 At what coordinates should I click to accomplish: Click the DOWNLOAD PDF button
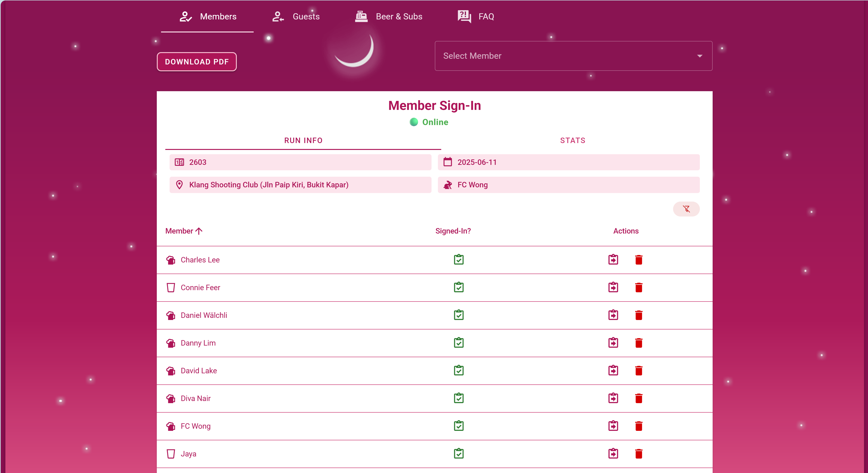(x=197, y=62)
